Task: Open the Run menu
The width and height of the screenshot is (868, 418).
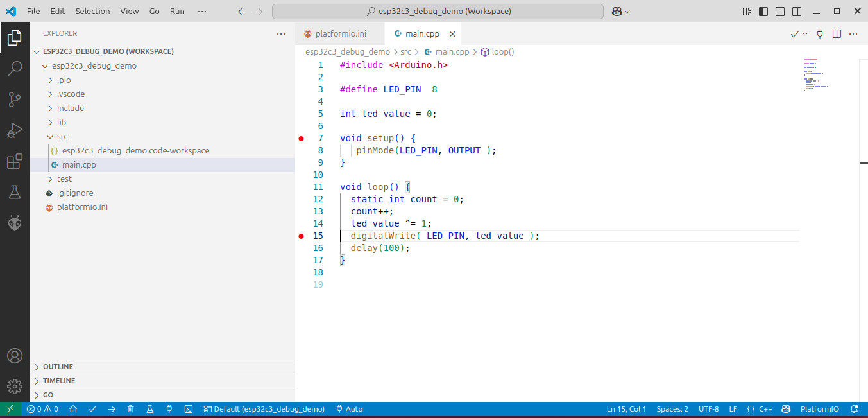Action: coord(177,12)
